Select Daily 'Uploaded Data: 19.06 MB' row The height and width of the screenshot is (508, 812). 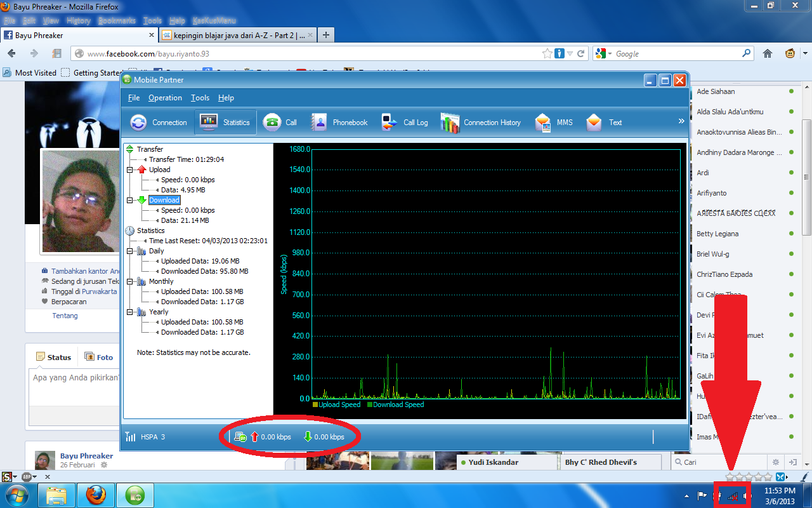point(200,261)
